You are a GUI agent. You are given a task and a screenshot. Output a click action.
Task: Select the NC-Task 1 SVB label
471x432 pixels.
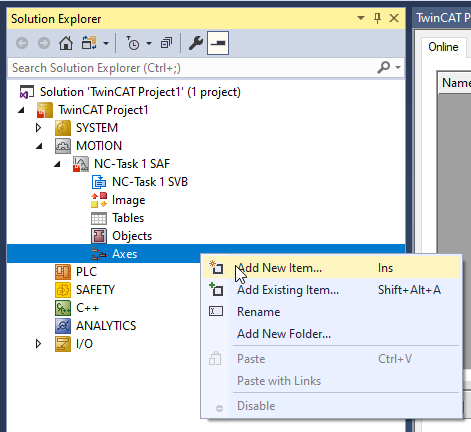pos(150,182)
